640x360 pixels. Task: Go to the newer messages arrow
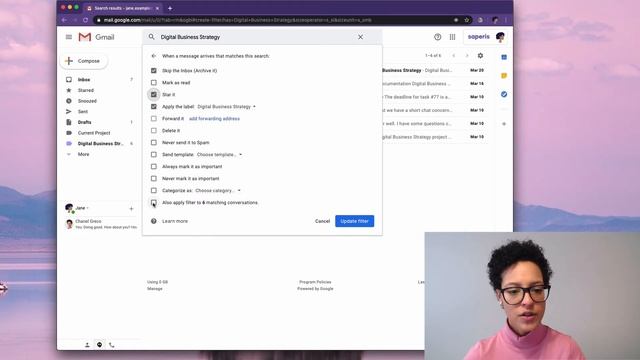[453, 56]
